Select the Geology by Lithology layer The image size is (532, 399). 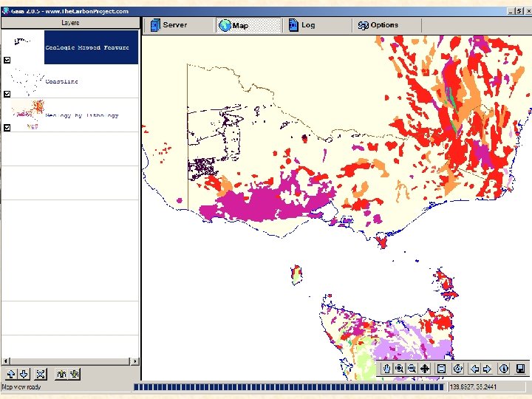pyautogui.click(x=70, y=115)
